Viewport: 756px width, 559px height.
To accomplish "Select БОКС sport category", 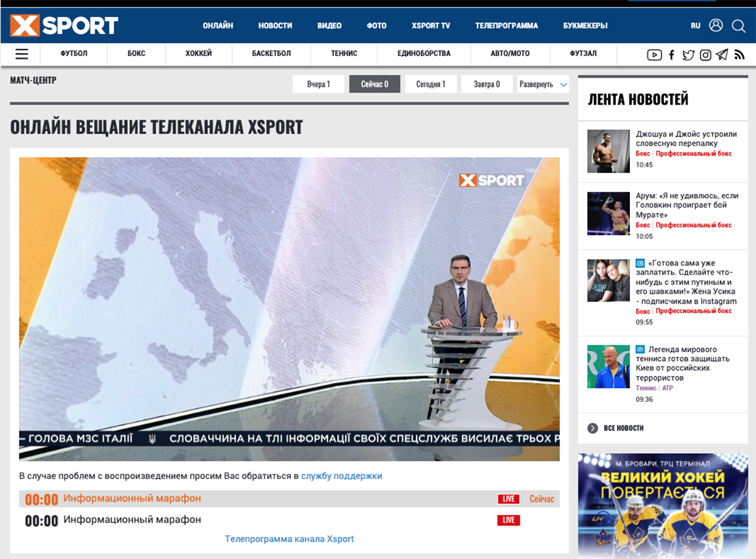I will pyautogui.click(x=136, y=54).
